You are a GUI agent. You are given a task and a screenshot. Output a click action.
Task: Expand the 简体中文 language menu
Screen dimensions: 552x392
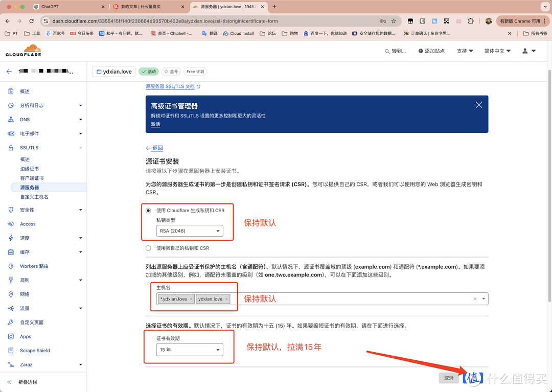497,51
